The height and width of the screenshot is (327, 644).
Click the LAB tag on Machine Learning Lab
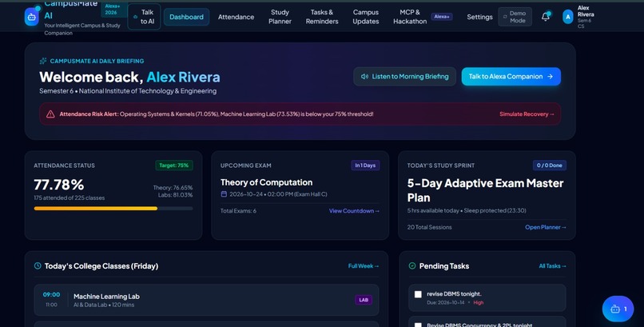point(364,300)
